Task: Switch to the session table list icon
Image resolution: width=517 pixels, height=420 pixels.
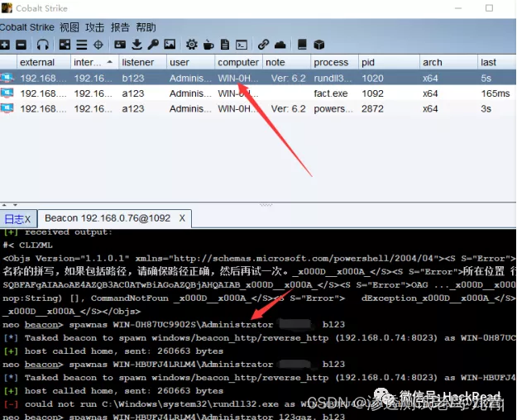Action: (81, 44)
